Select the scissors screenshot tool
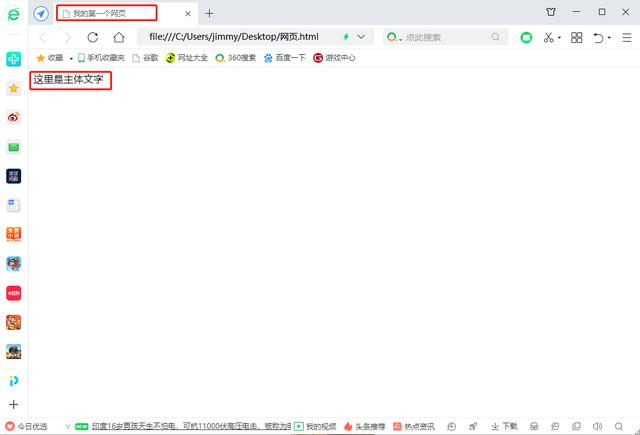The width and height of the screenshot is (640, 435). tap(549, 38)
